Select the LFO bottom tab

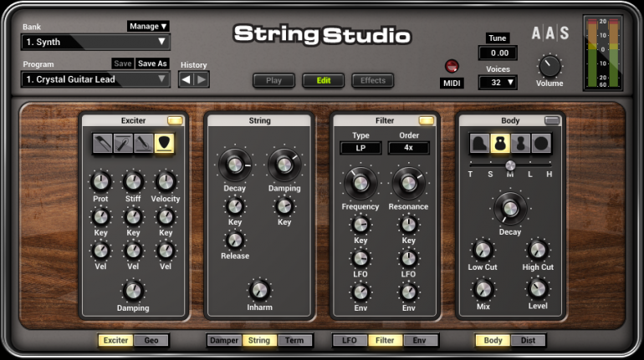[350, 340]
